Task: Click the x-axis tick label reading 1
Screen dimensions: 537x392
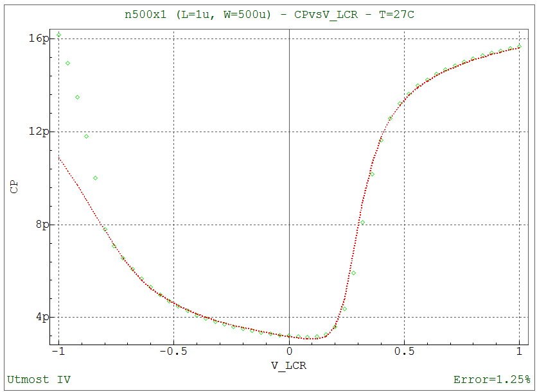Action: (520, 352)
